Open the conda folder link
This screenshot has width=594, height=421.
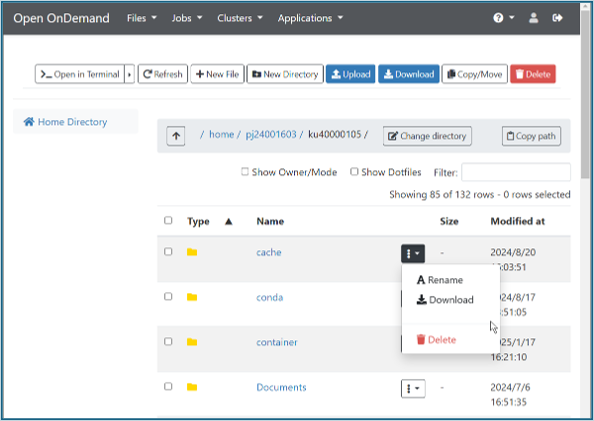click(x=270, y=297)
